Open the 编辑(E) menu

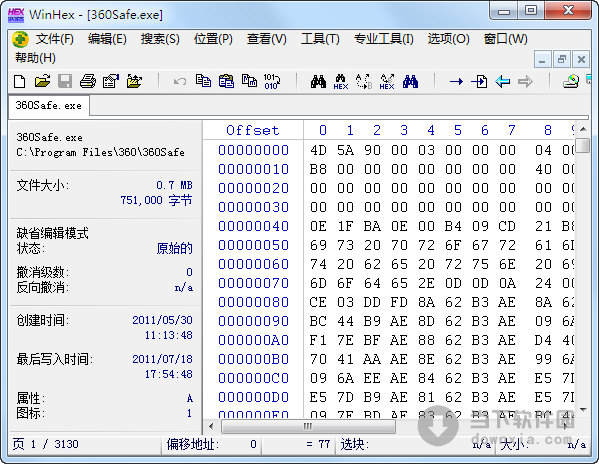[107, 39]
